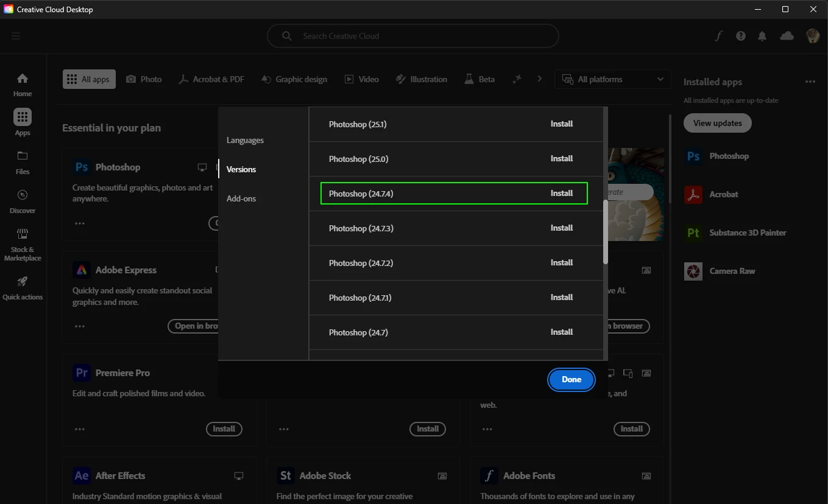
Task: Click the Adobe Express app icon
Action: tap(82, 270)
